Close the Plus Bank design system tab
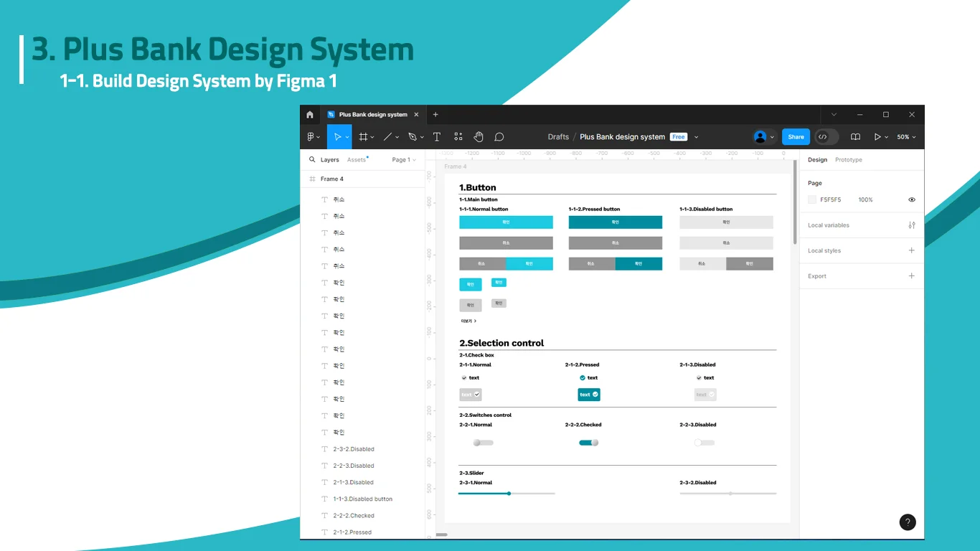This screenshot has height=551, width=980. 416,115
